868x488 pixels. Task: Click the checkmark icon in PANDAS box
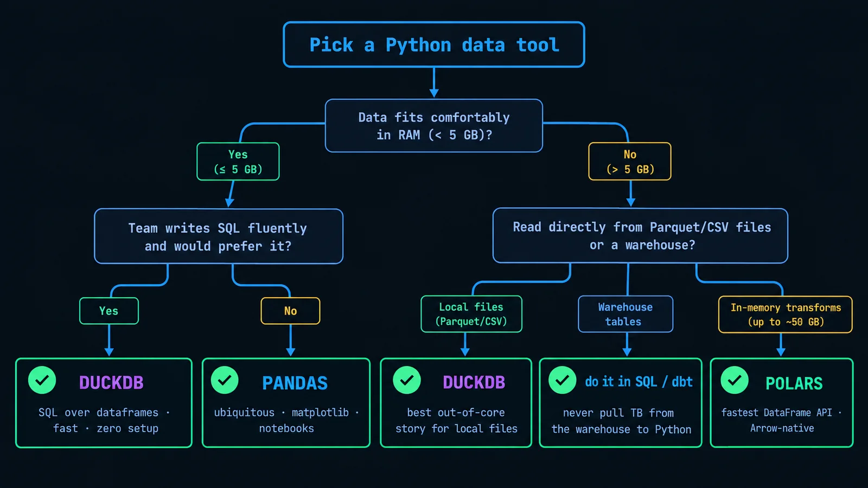point(225,380)
